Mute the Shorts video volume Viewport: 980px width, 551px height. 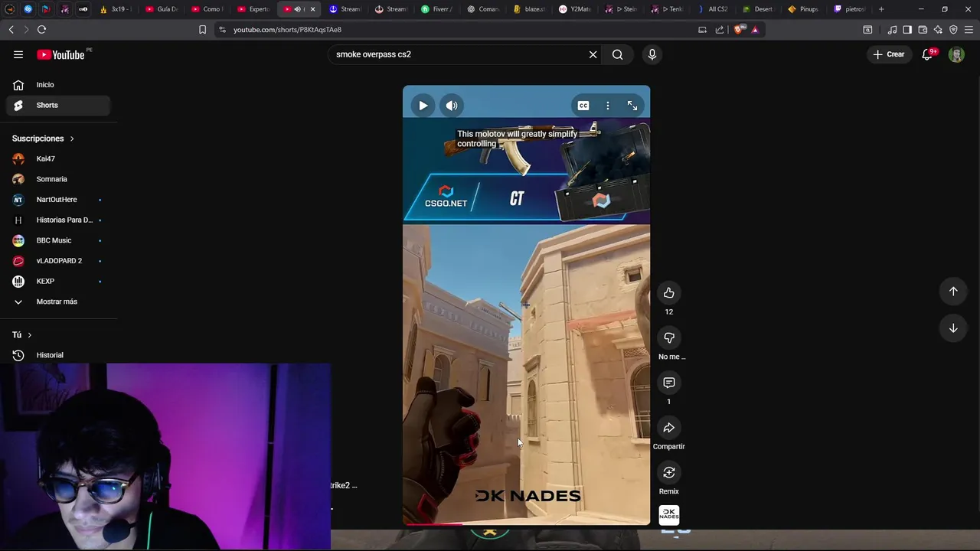tap(452, 106)
